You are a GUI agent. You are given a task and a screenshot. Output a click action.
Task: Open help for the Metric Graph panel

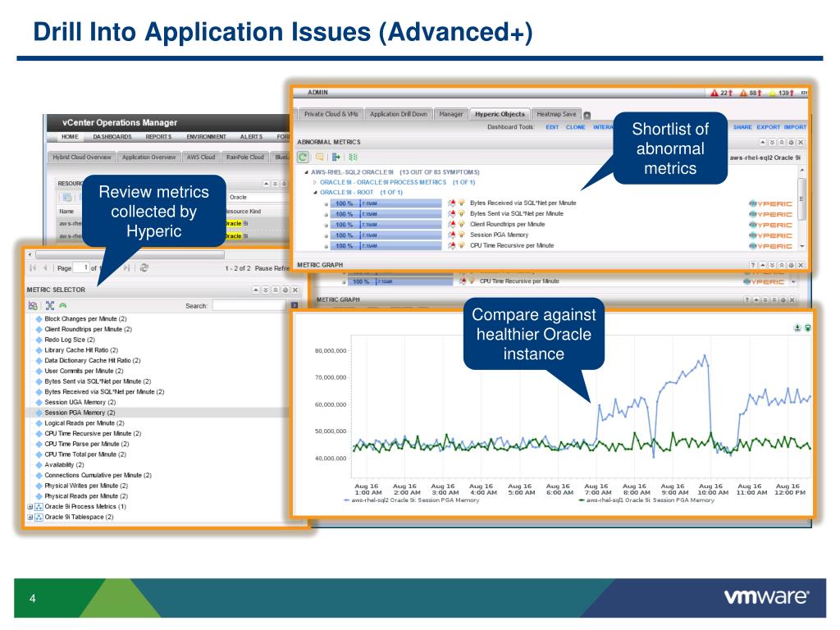pyautogui.click(x=753, y=265)
